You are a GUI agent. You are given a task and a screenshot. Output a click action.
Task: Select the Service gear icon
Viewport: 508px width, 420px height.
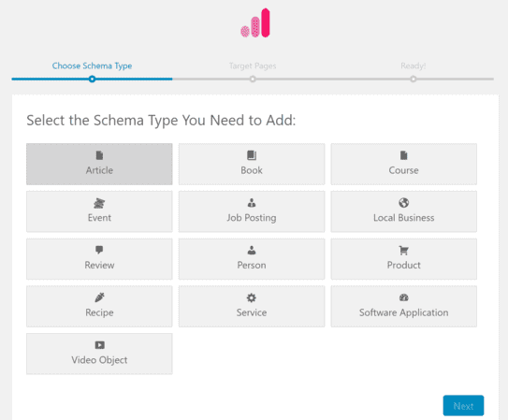(252, 297)
